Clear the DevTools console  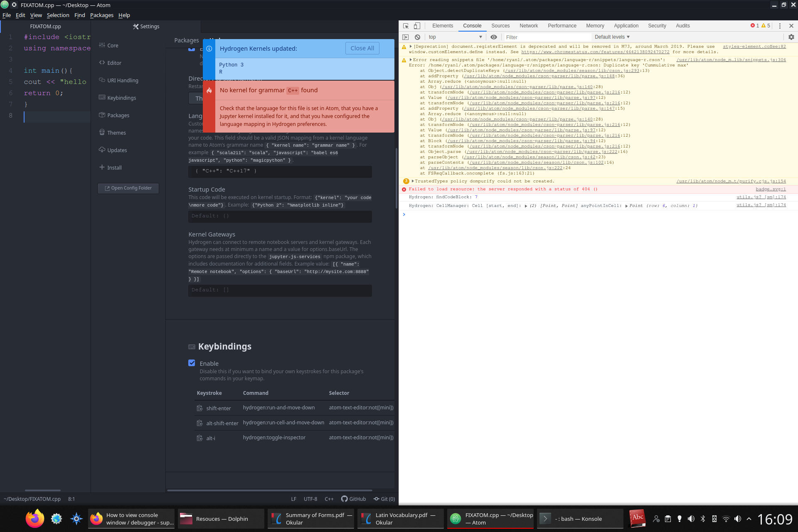[417, 37]
